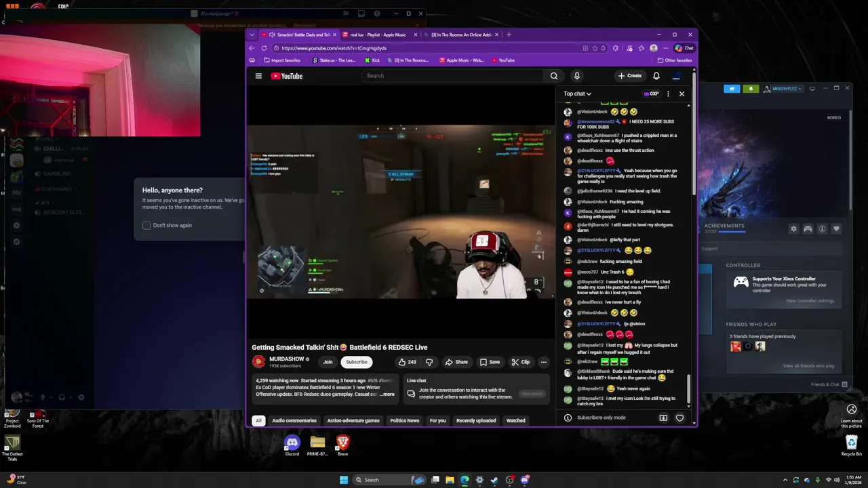
Task: Select Audio commentaries filter chip
Action: (294, 420)
